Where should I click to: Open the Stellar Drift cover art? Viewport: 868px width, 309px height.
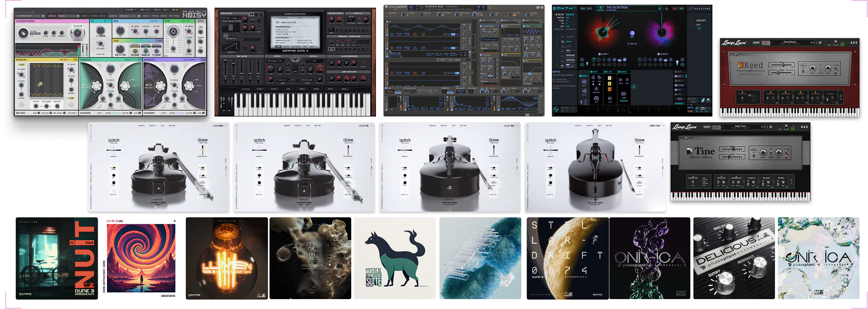(x=568, y=259)
